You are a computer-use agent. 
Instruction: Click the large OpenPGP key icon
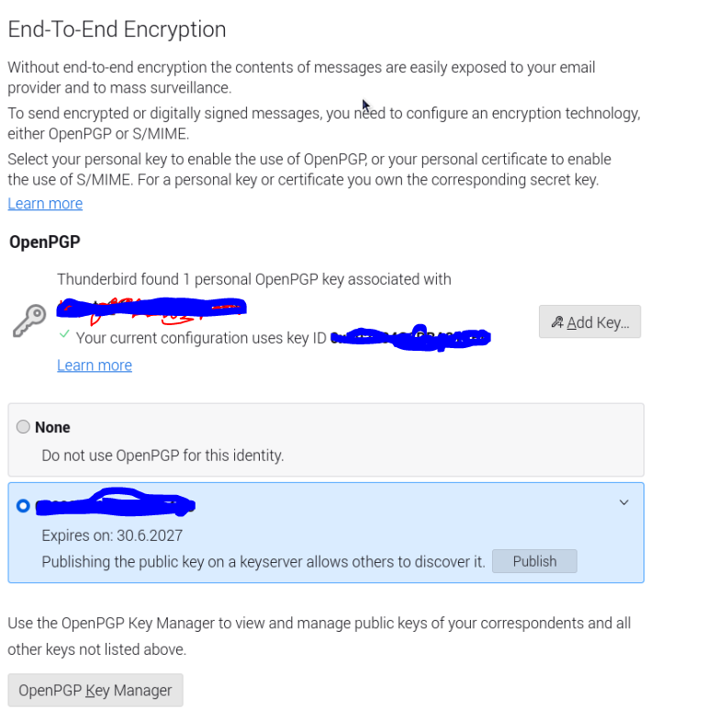pyautogui.click(x=29, y=321)
